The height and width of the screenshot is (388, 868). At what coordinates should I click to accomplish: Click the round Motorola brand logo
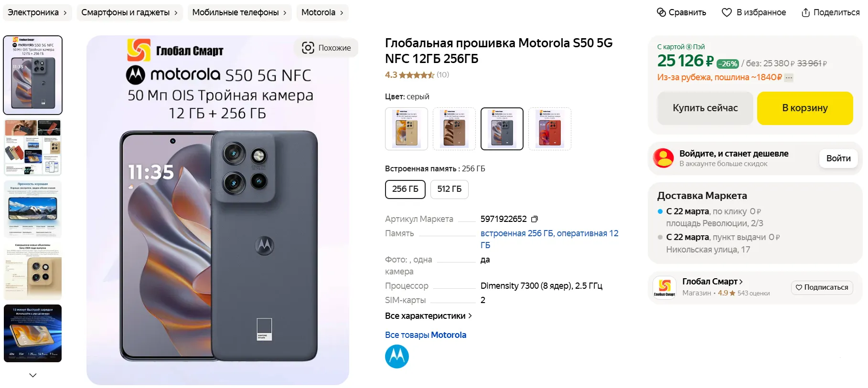pyautogui.click(x=397, y=357)
